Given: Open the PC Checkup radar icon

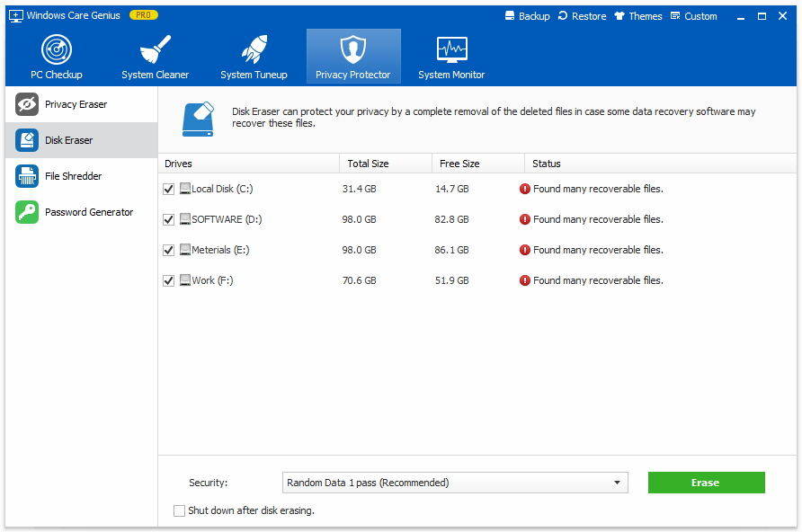Looking at the screenshot, I should click(57, 49).
